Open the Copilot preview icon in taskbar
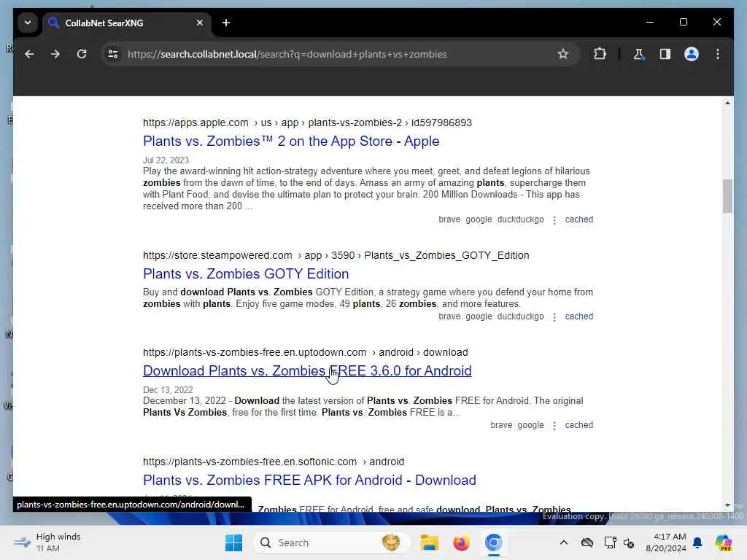747x560 pixels. [x=724, y=542]
